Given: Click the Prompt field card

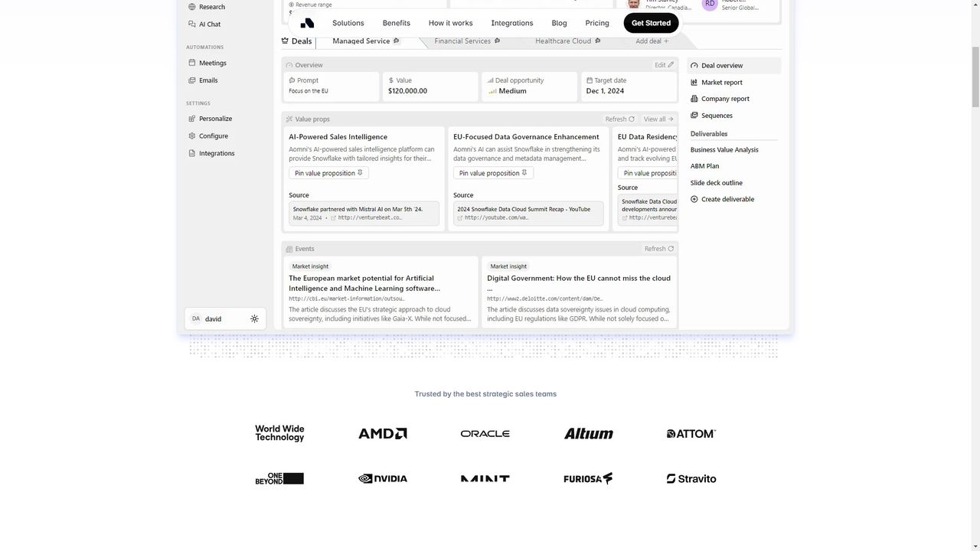Looking at the screenshot, I should [x=330, y=86].
